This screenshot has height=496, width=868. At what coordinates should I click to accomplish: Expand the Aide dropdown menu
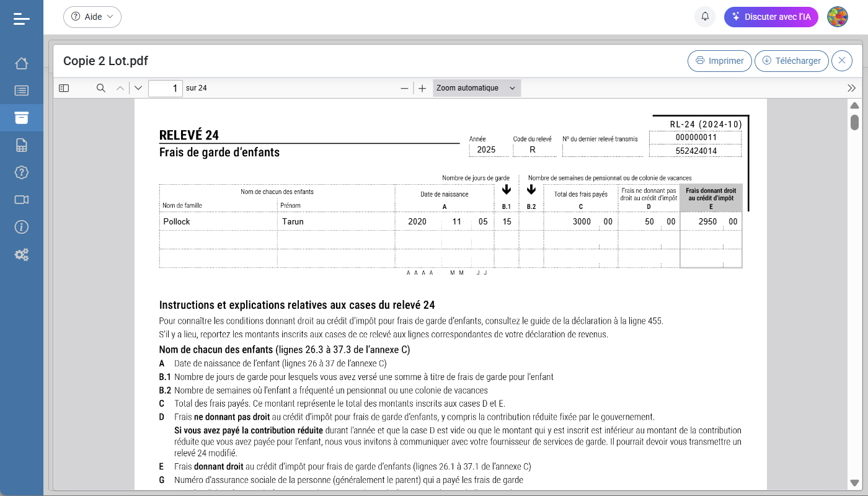point(92,17)
